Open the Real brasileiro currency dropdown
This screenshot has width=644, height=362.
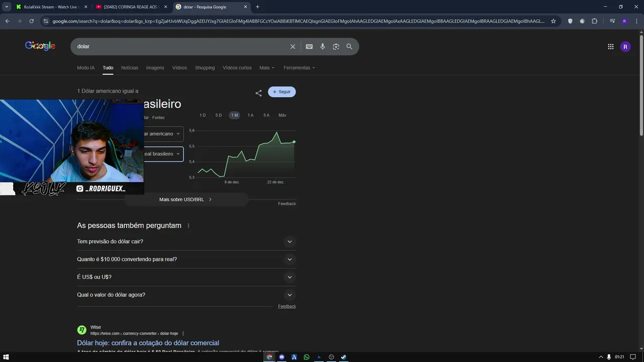tap(164, 154)
